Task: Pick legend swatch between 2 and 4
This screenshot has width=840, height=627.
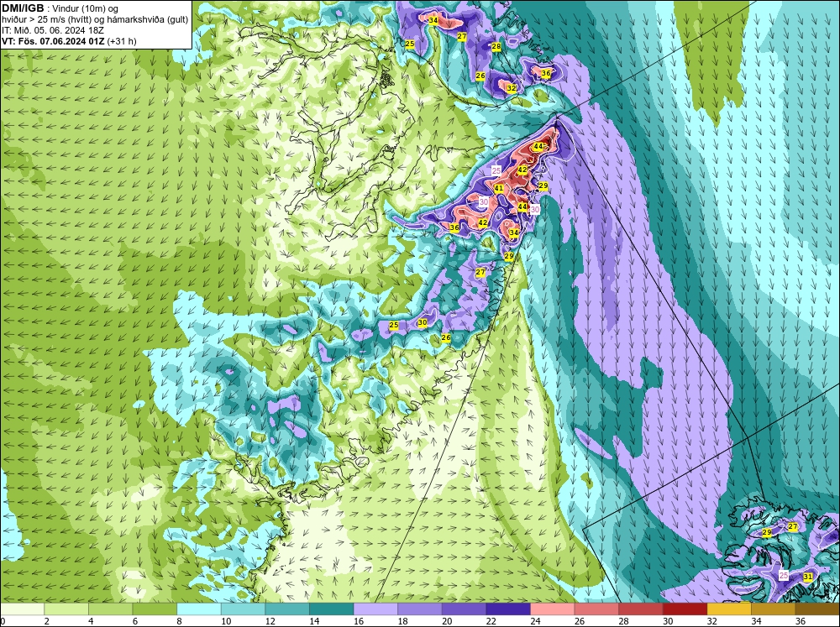Action: click(66, 609)
